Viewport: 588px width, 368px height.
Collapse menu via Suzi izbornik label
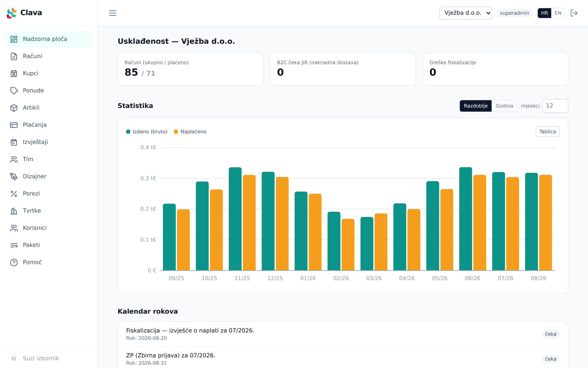(41, 358)
